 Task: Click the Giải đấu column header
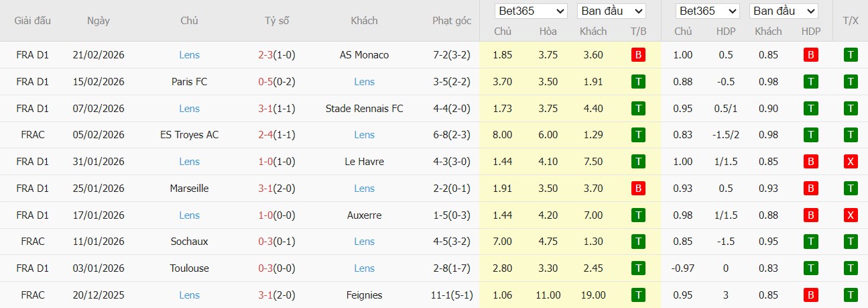[33, 21]
